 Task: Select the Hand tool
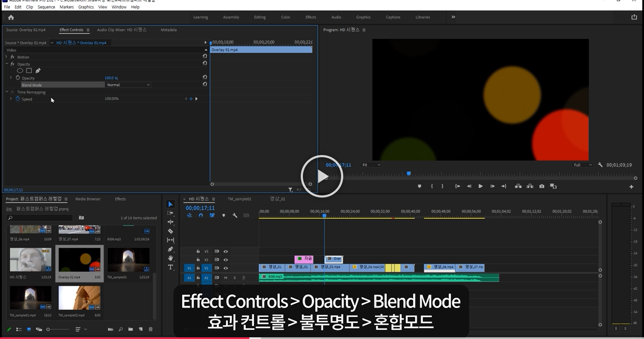click(171, 258)
